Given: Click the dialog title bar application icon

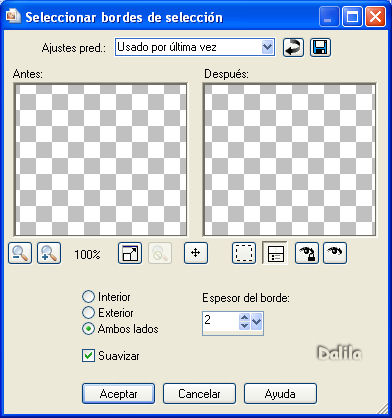Looking at the screenshot, I should (x=14, y=16).
